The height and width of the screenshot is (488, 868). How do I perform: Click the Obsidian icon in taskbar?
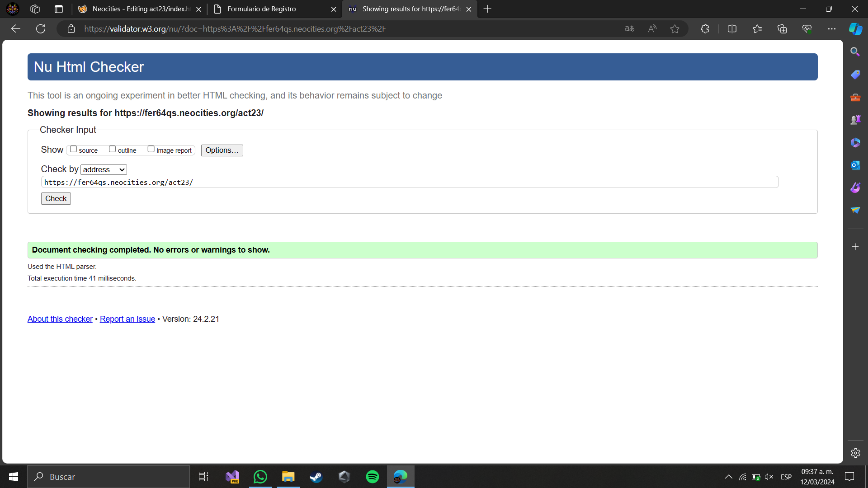344,477
